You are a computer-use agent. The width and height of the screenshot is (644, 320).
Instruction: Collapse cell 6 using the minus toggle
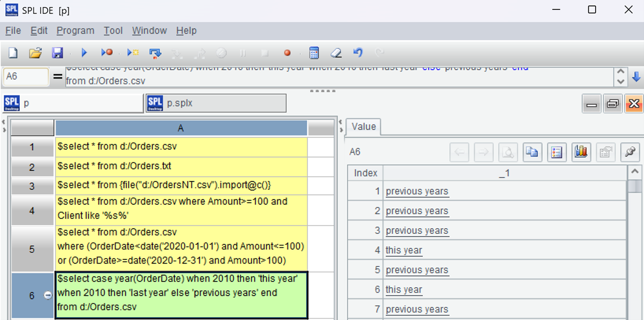pos(48,296)
